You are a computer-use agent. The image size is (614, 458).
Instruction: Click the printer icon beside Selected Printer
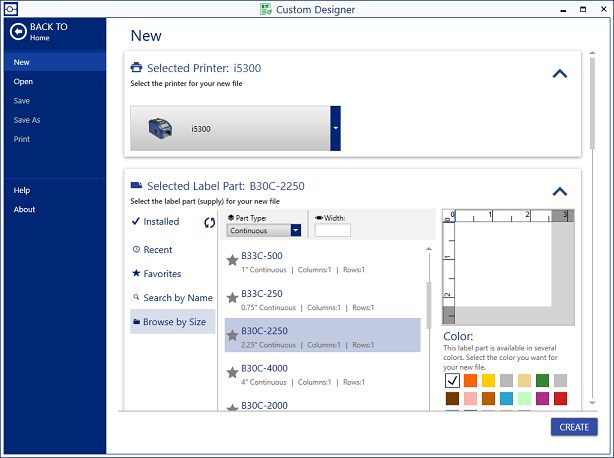pyautogui.click(x=136, y=68)
